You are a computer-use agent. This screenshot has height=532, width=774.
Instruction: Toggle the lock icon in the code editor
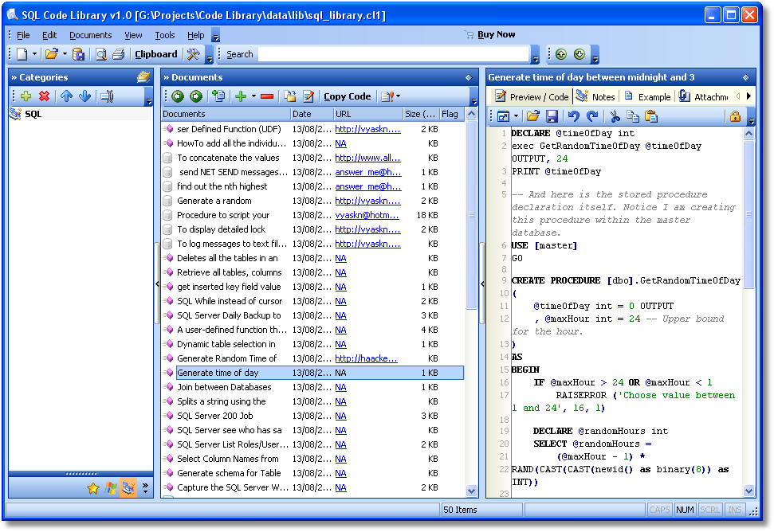pyautogui.click(x=736, y=115)
